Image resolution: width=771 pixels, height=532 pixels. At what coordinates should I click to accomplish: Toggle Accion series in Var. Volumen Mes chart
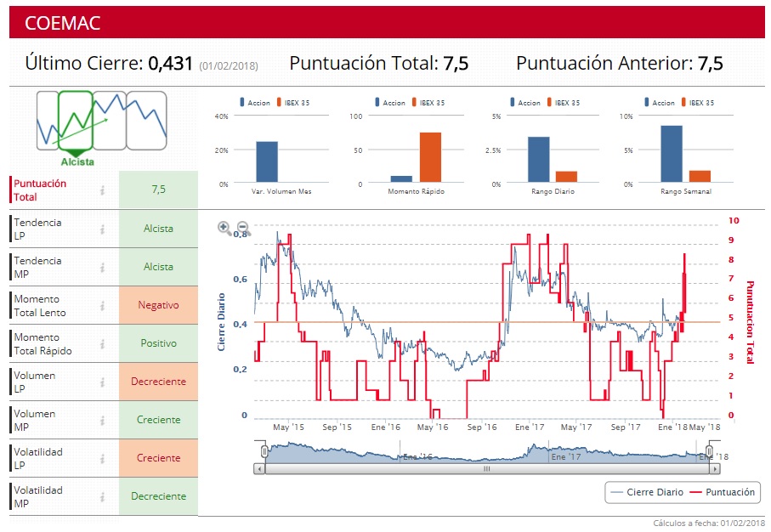pos(255,102)
